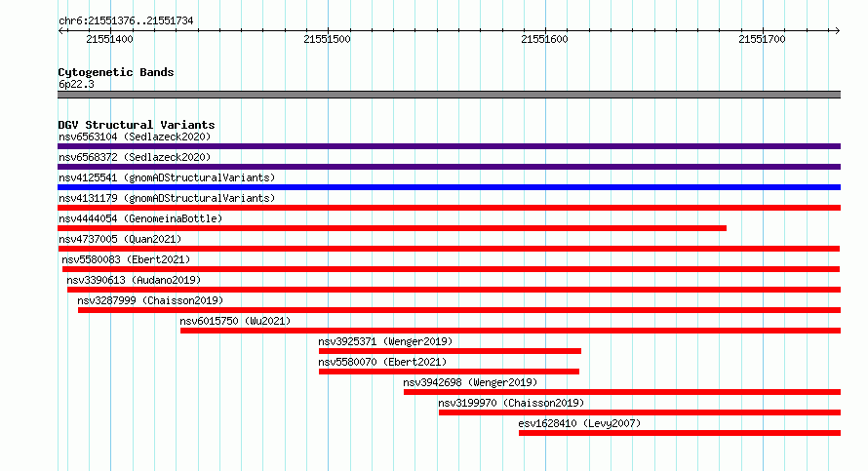The height and width of the screenshot is (471, 868).
Task: Select the blue nsv4125541 variant bar
Action: pos(449,187)
